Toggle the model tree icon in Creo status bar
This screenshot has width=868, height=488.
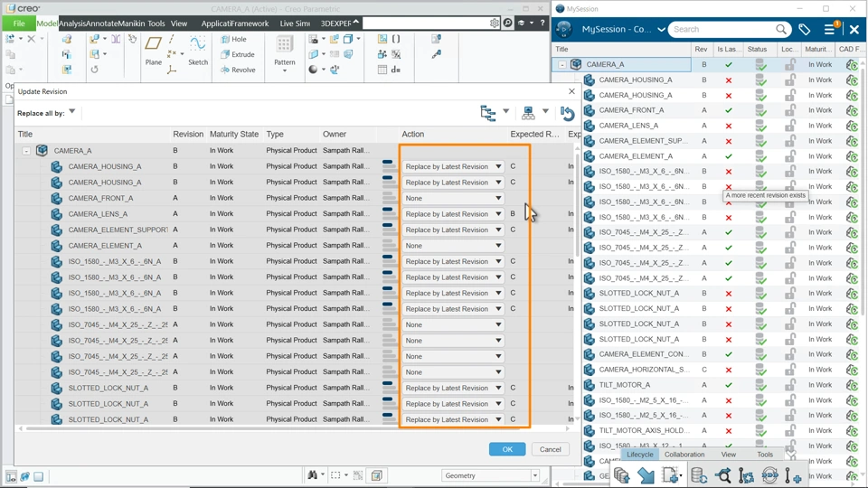point(11,476)
